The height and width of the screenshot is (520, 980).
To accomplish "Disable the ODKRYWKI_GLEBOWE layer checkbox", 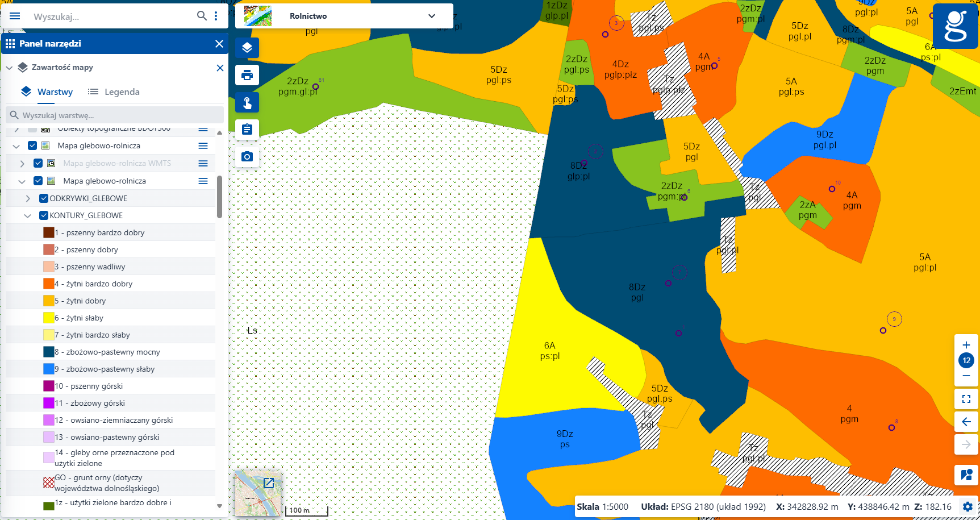I will (x=44, y=198).
